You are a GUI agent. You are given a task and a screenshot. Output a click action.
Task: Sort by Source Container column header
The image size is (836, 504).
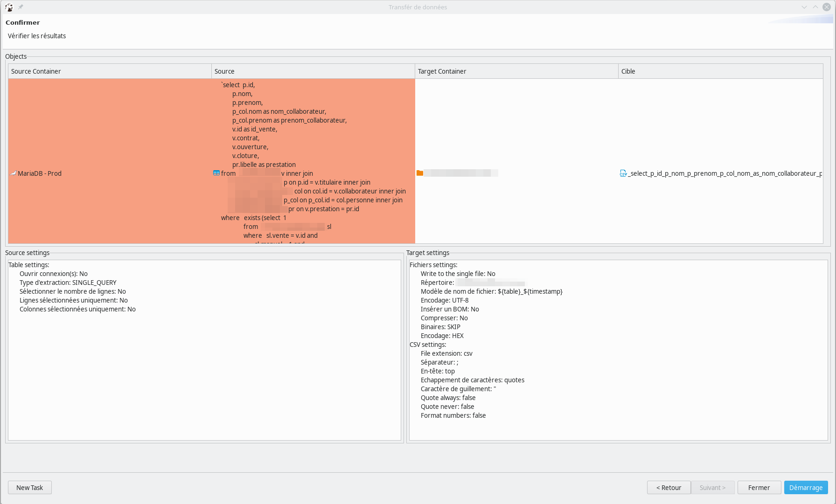coord(110,71)
